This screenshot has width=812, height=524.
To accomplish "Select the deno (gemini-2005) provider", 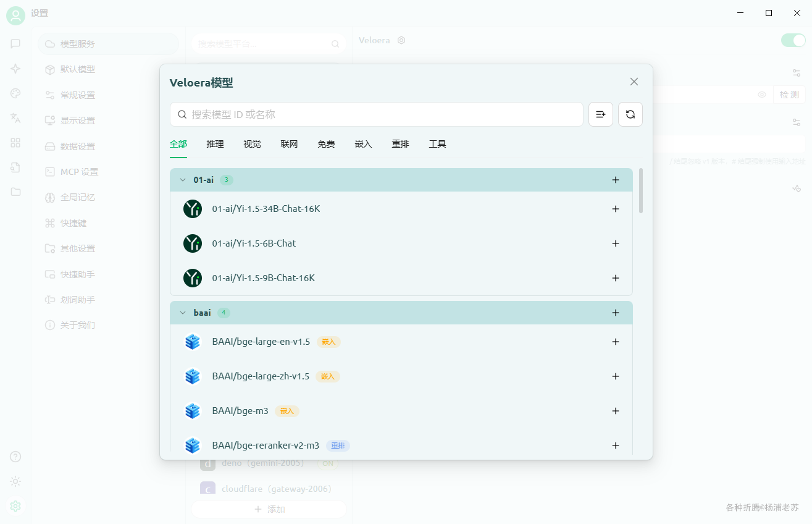I will pyautogui.click(x=269, y=463).
